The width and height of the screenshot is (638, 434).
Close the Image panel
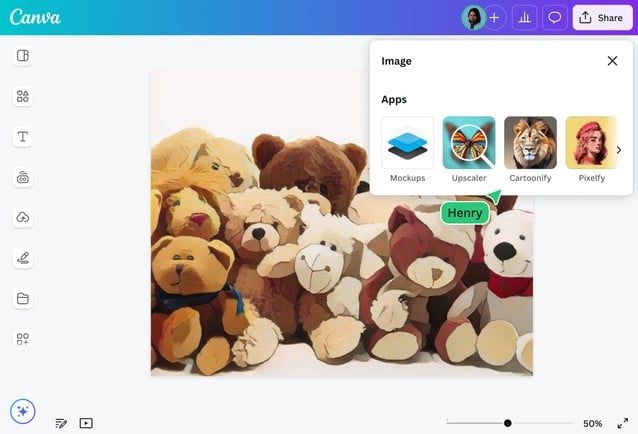(612, 61)
